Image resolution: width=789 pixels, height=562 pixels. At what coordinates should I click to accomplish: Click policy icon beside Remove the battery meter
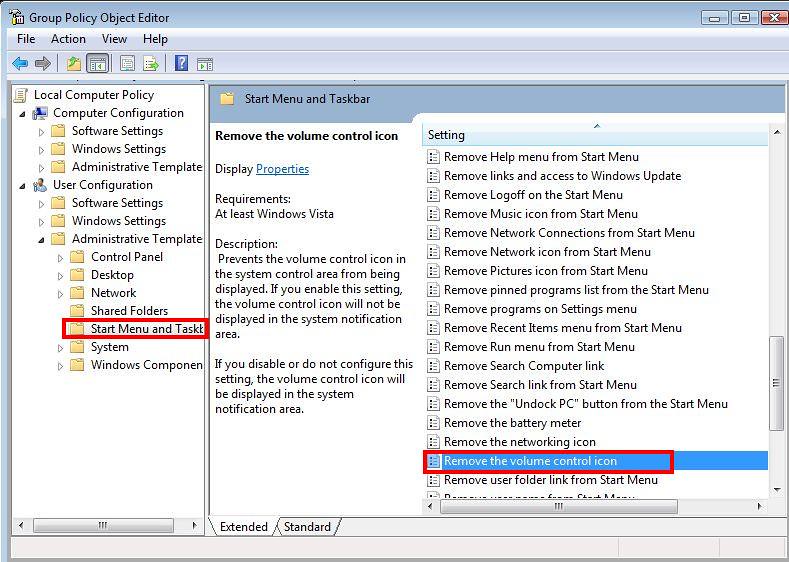tap(433, 423)
